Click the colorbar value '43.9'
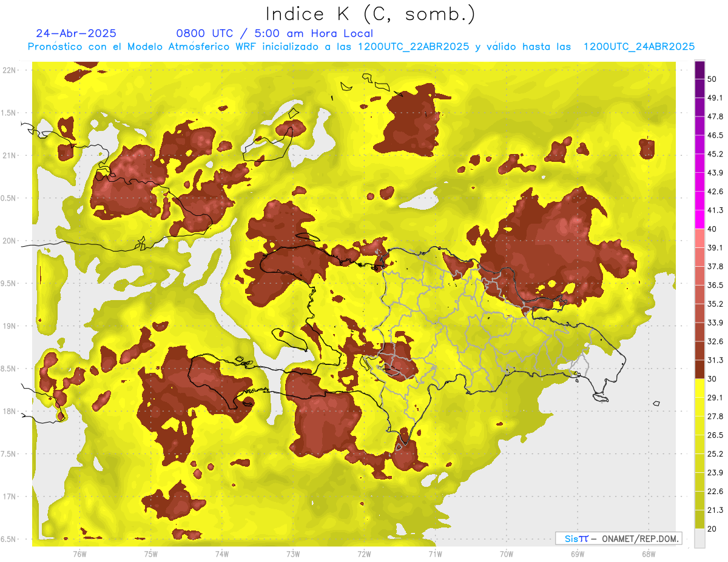The width and height of the screenshot is (728, 562). [x=715, y=173]
